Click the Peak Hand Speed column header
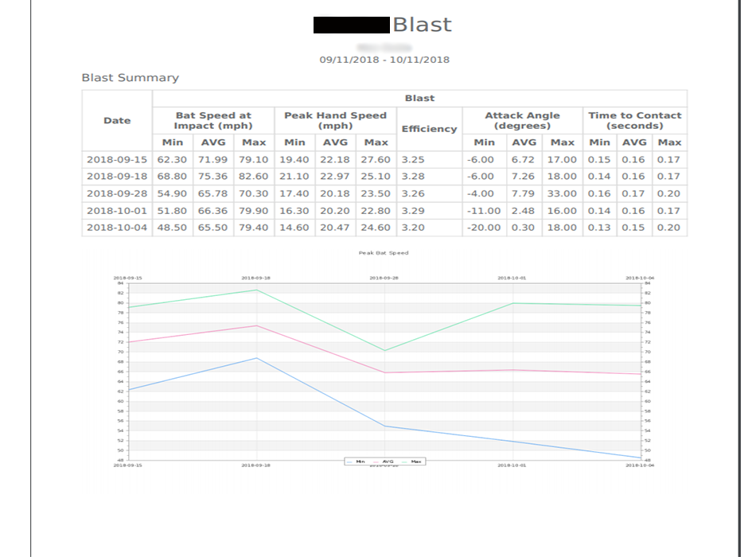The width and height of the screenshot is (756, 557). pos(335,120)
